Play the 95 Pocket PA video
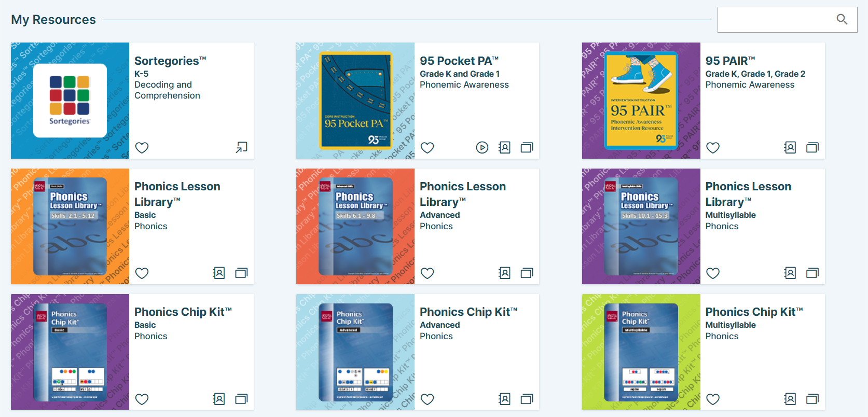Viewport: 868px width, 417px height. [x=482, y=147]
